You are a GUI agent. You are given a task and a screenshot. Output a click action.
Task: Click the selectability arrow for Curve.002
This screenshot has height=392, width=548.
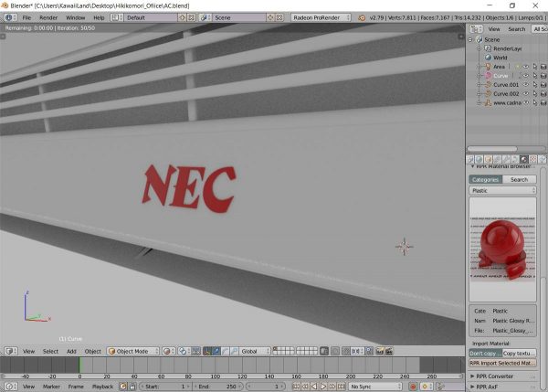click(x=533, y=93)
